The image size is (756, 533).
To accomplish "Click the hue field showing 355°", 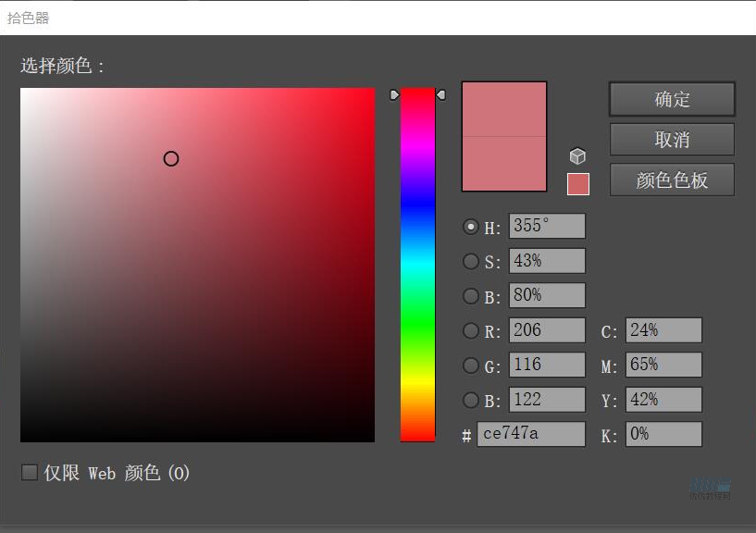I will tap(547, 227).
